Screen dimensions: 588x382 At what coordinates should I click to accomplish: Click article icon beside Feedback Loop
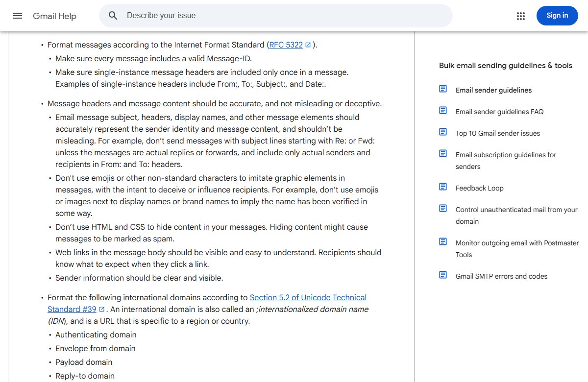[443, 187]
